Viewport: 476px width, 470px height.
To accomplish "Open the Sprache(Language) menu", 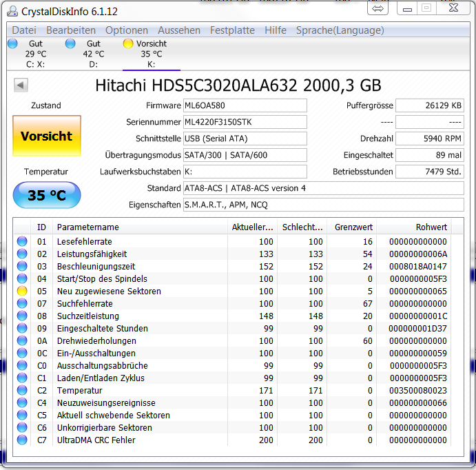I will [x=340, y=30].
